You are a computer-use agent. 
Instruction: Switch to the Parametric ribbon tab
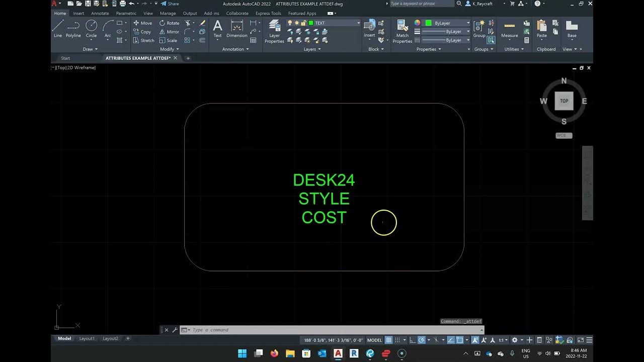coord(126,14)
